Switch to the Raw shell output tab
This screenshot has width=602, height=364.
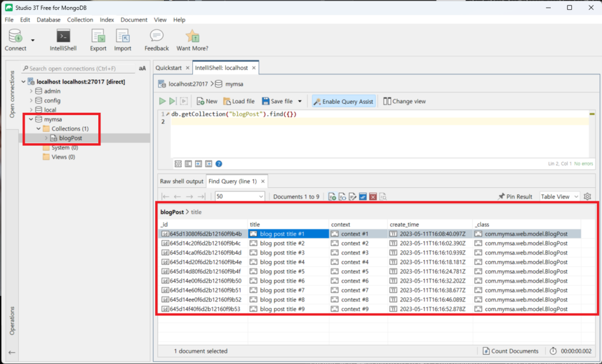[182, 181]
